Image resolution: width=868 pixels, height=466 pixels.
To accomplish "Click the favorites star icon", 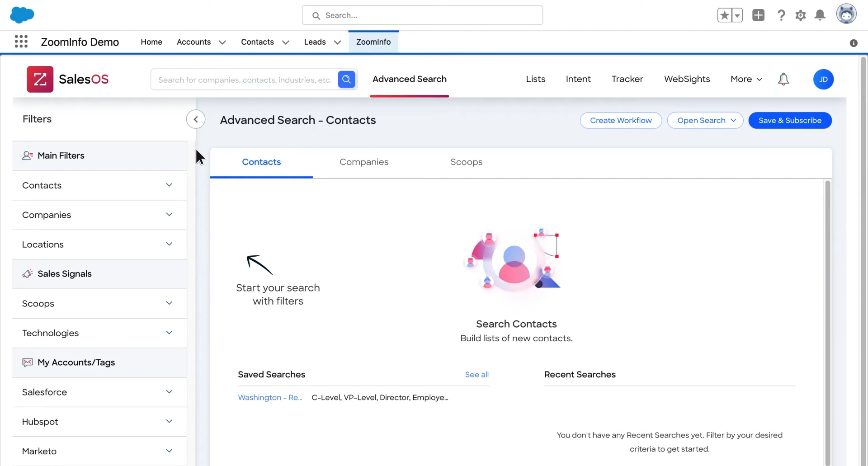I will [724, 15].
